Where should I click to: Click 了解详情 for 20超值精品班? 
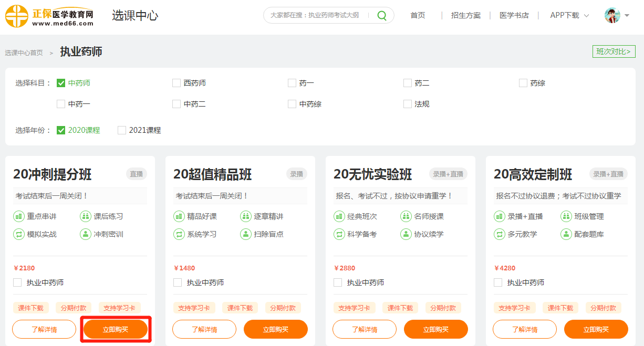coord(204,329)
